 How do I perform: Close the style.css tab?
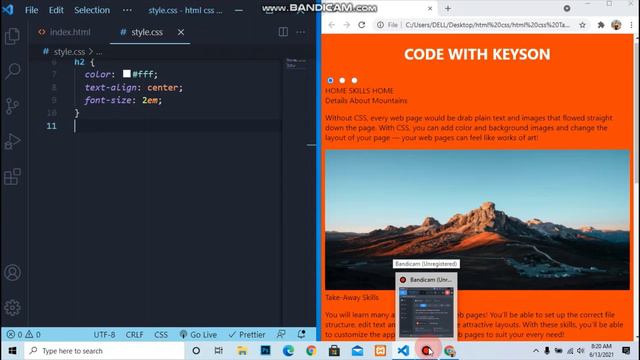(x=181, y=32)
